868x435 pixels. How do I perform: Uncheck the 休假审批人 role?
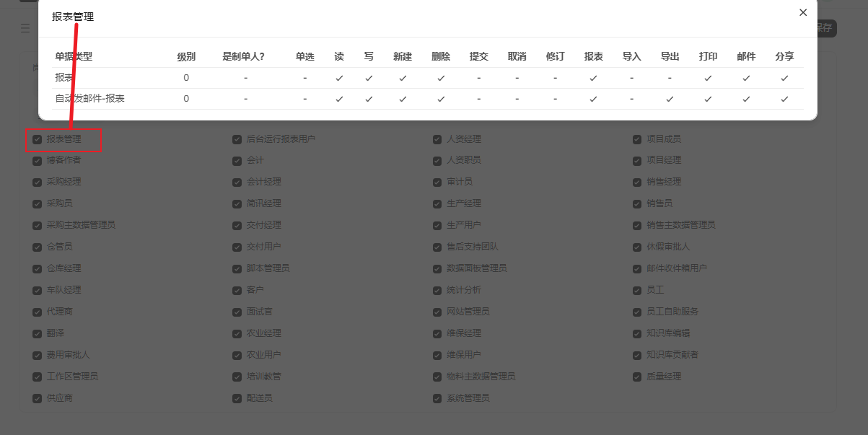(637, 247)
